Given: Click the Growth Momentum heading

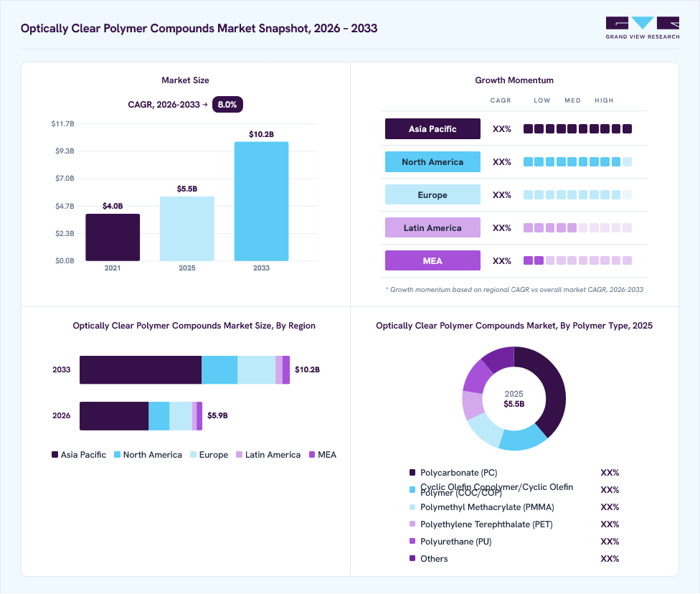Looking at the screenshot, I should [514, 80].
